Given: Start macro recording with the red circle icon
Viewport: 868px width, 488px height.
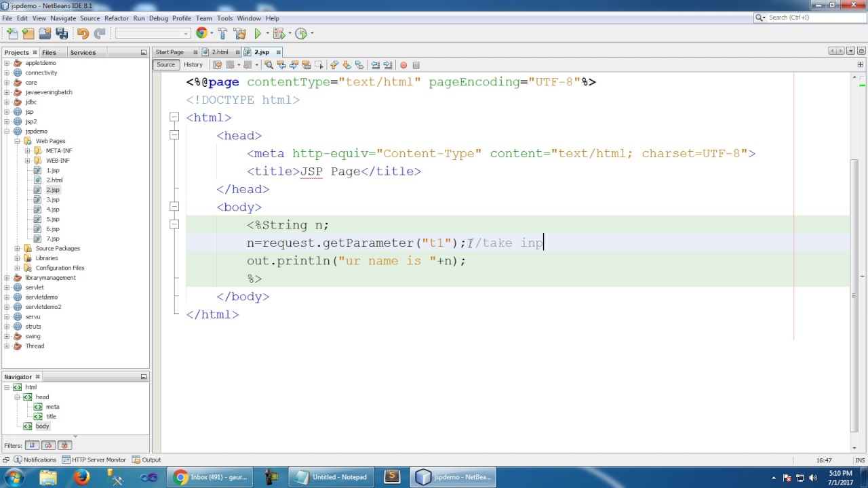Looking at the screenshot, I should [x=403, y=65].
